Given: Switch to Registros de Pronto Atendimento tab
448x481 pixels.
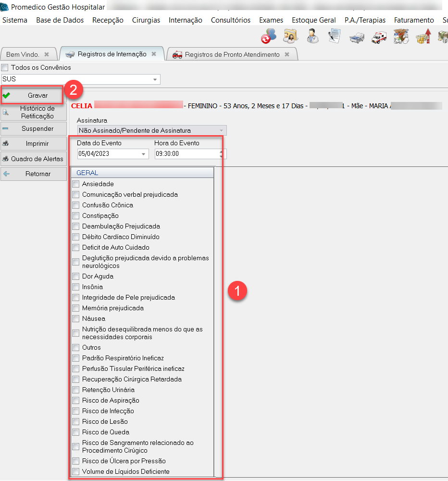Looking at the screenshot, I should [x=232, y=55].
